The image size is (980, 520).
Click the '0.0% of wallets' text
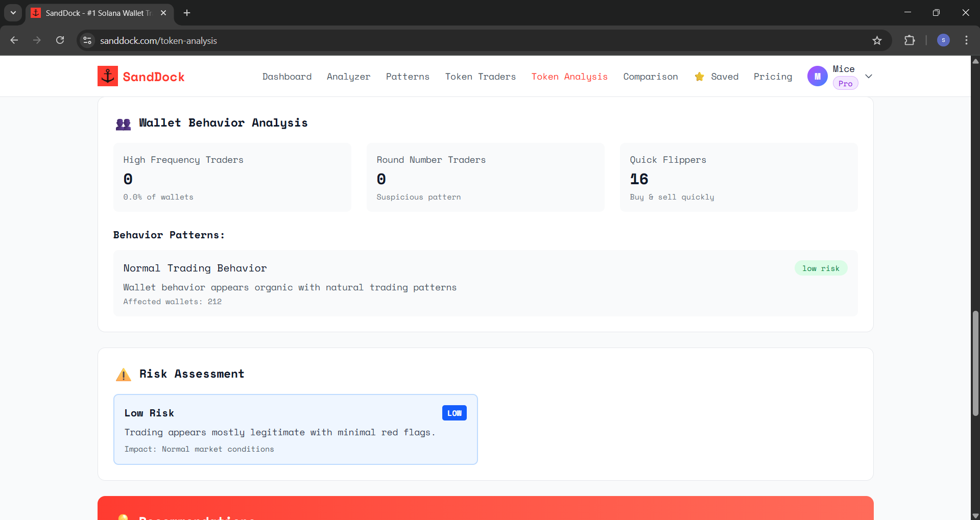(158, 197)
